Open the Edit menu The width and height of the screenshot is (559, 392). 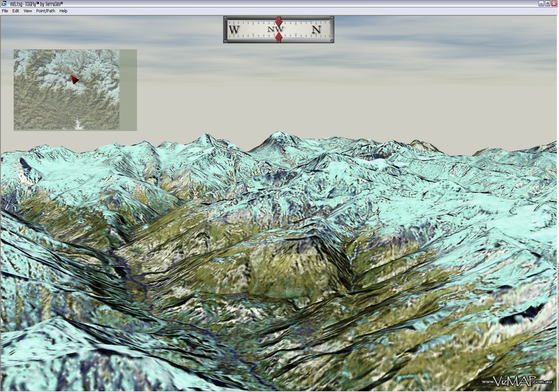pos(16,11)
